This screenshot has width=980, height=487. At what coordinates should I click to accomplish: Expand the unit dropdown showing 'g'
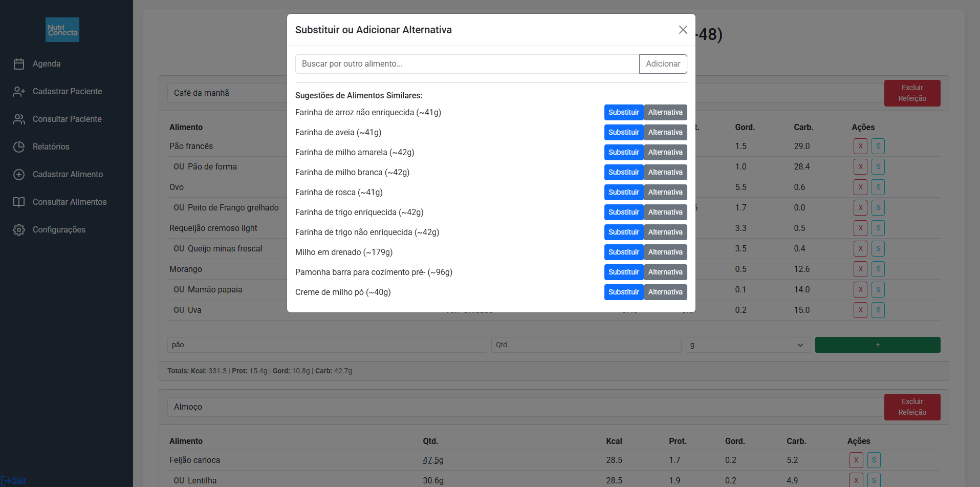[x=748, y=345]
